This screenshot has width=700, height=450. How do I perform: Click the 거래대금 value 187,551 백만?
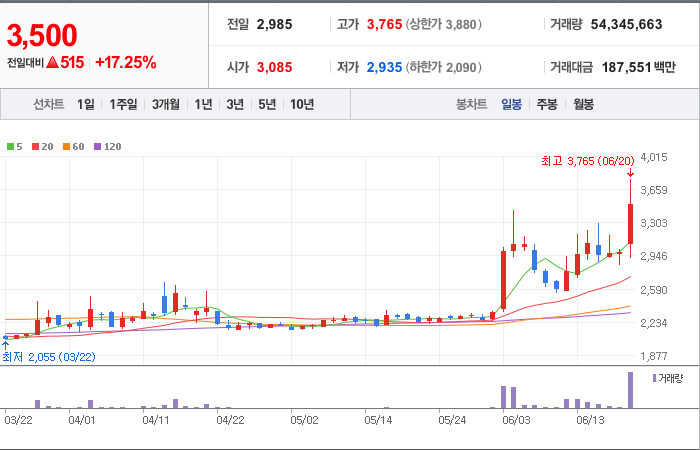click(x=638, y=67)
